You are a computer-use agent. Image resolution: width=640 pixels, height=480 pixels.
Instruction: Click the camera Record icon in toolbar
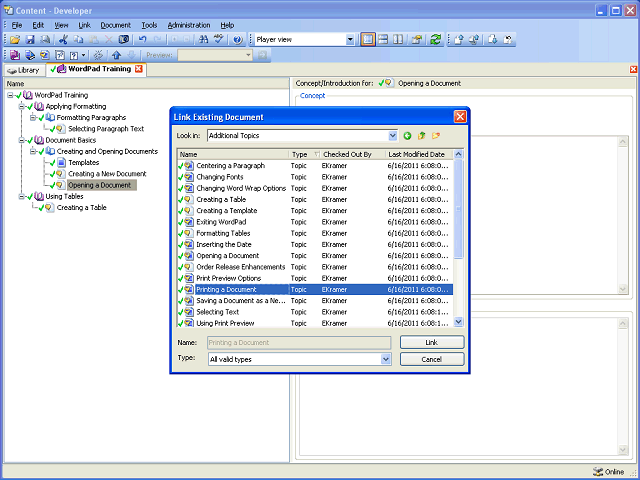pos(124,39)
